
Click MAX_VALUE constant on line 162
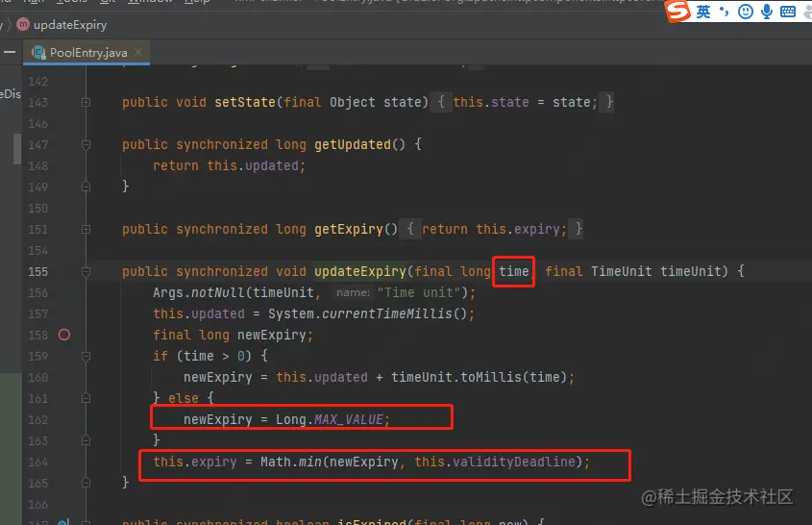(x=349, y=419)
